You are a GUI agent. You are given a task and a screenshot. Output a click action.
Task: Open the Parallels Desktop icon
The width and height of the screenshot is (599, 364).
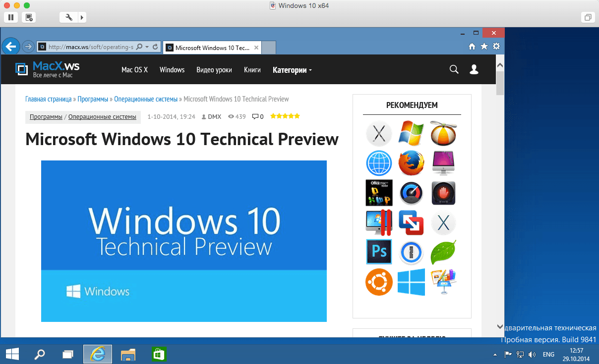[x=379, y=223]
